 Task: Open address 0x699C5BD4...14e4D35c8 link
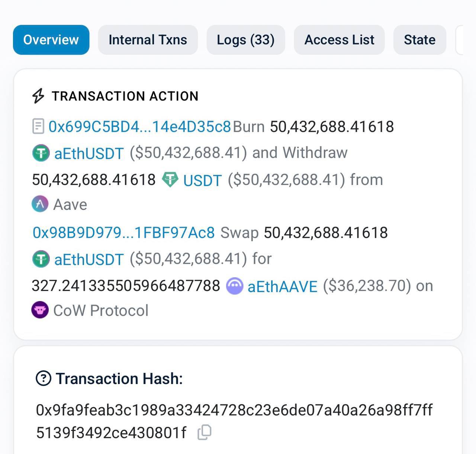(140, 127)
